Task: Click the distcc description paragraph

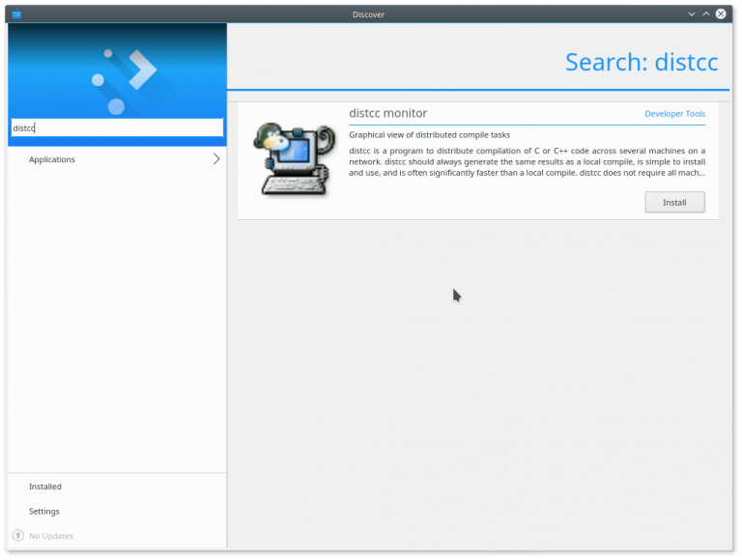Action: pos(528,162)
